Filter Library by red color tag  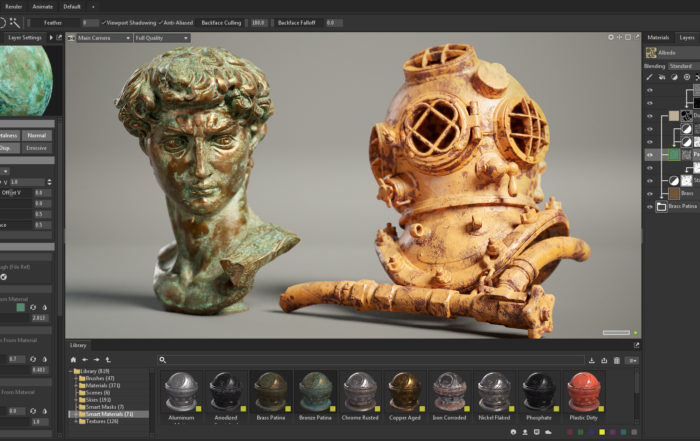[569, 432]
